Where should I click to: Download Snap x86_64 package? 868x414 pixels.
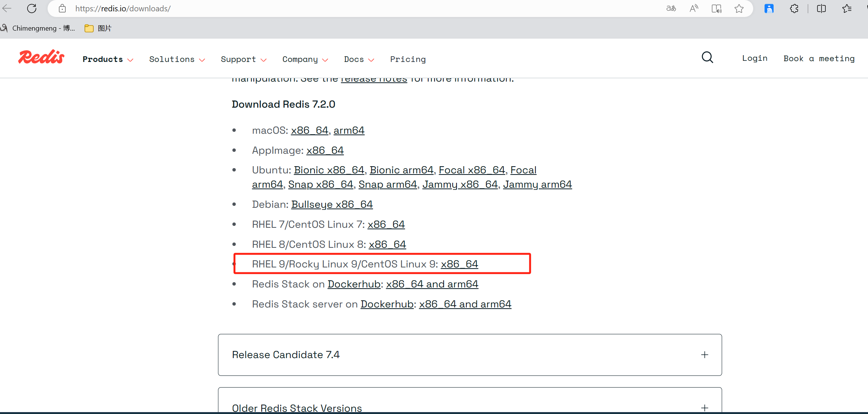(321, 184)
